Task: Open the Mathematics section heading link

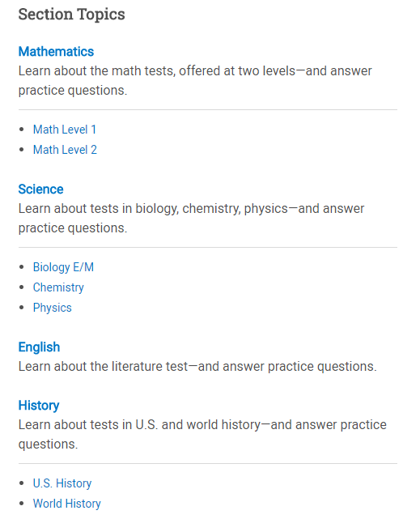Action: click(56, 52)
